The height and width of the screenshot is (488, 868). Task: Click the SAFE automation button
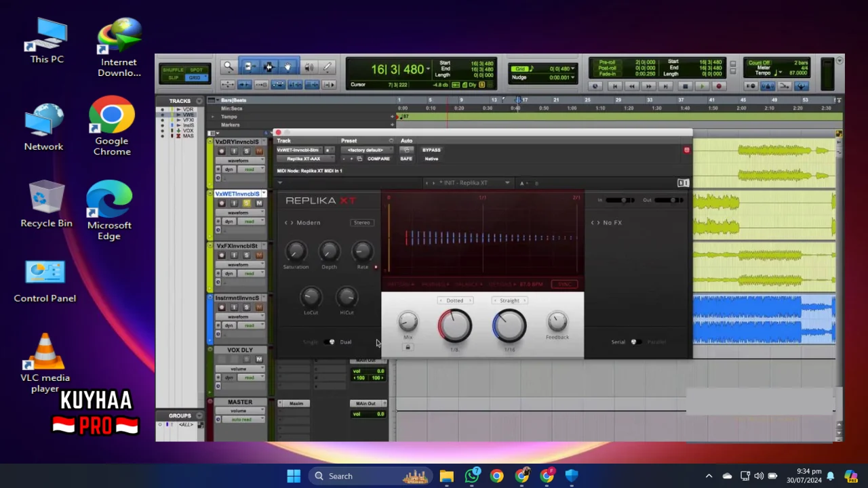tap(406, 159)
